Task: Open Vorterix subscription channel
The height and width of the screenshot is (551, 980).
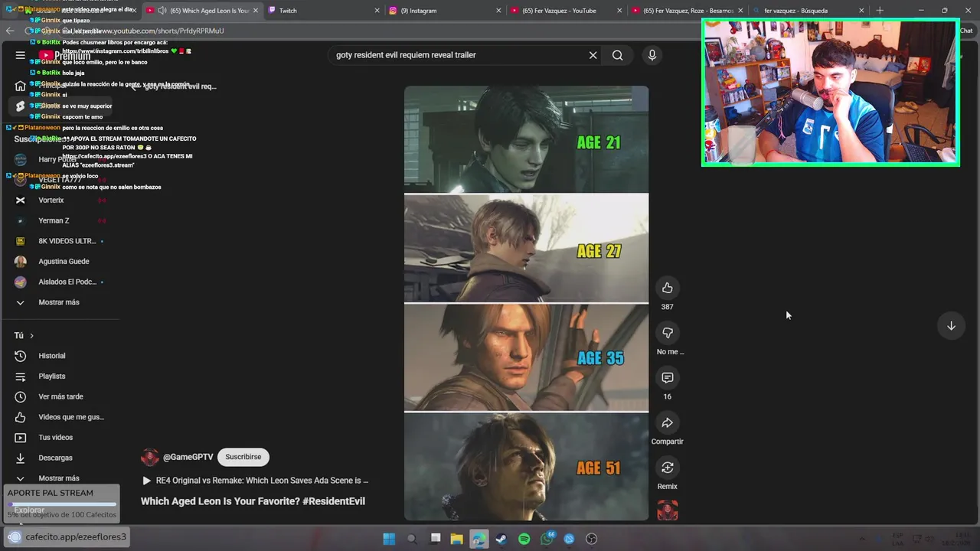Action: [x=51, y=201]
